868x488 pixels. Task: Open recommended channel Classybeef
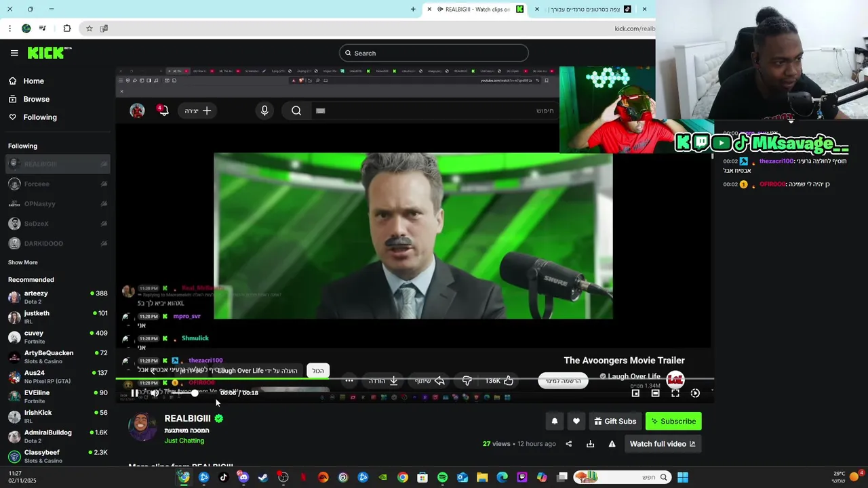(x=58, y=456)
